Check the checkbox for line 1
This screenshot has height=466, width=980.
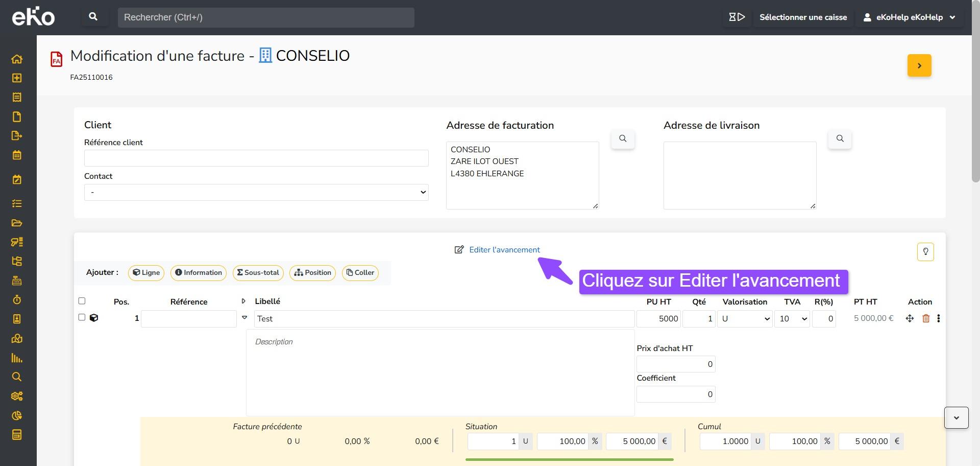click(x=82, y=317)
